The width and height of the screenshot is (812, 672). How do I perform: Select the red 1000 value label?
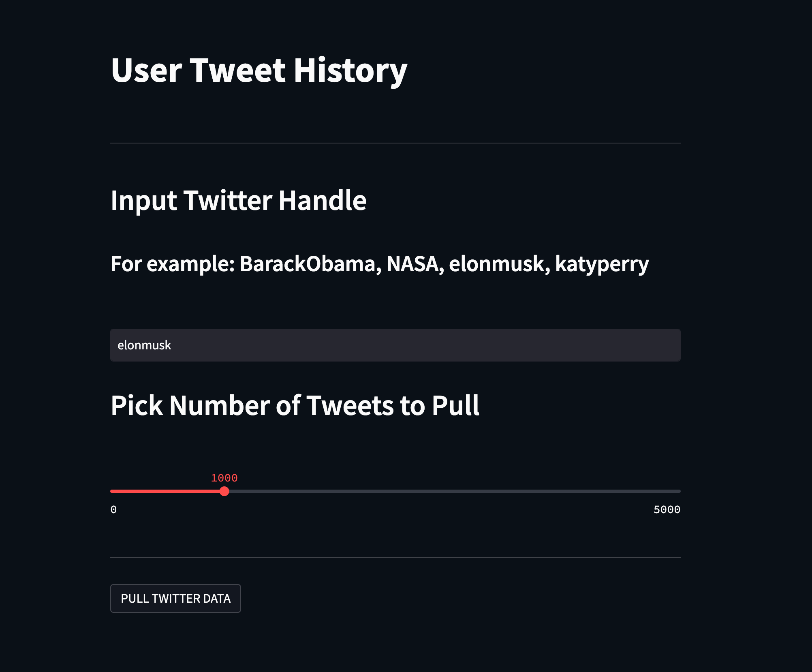pyautogui.click(x=225, y=478)
